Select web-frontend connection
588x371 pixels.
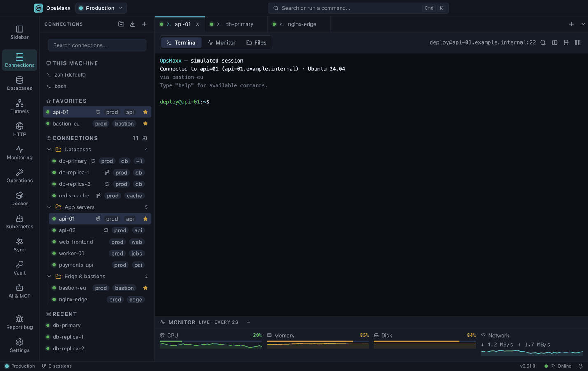[x=100, y=242]
